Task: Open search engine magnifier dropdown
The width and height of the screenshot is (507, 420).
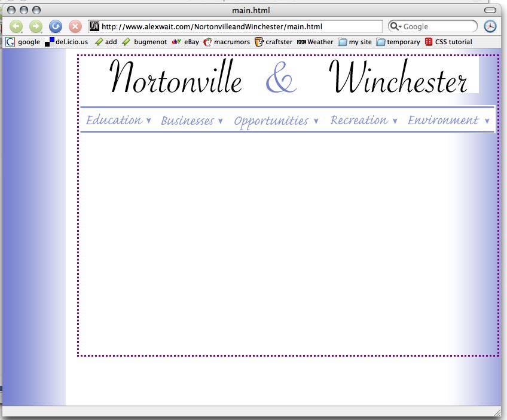Action: tap(395, 26)
